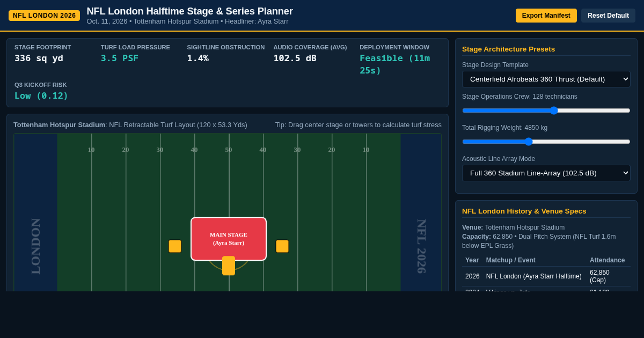Click the Sightline Obstruction value 1.4%
The width and height of the screenshot is (644, 338).
pyautogui.click(x=198, y=58)
